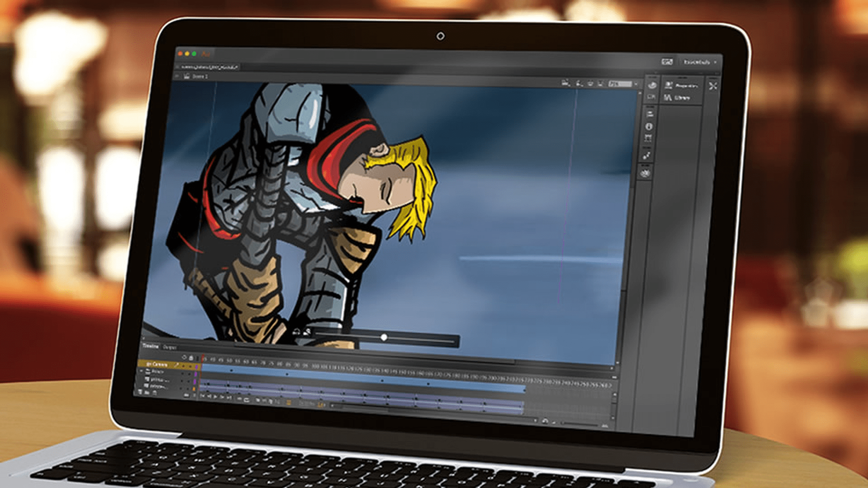Image resolution: width=868 pixels, height=488 pixels.
Task: Select the Camera layer
Action: click(158, 364)
